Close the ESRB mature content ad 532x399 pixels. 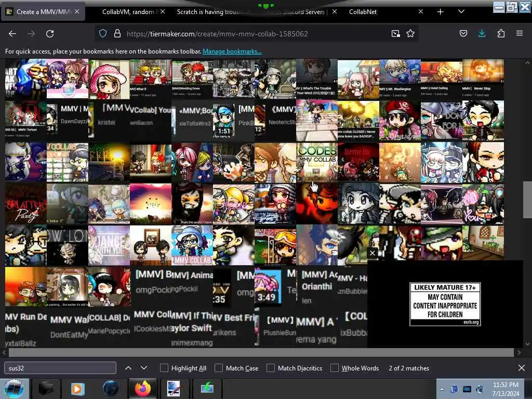click(373, 253)
